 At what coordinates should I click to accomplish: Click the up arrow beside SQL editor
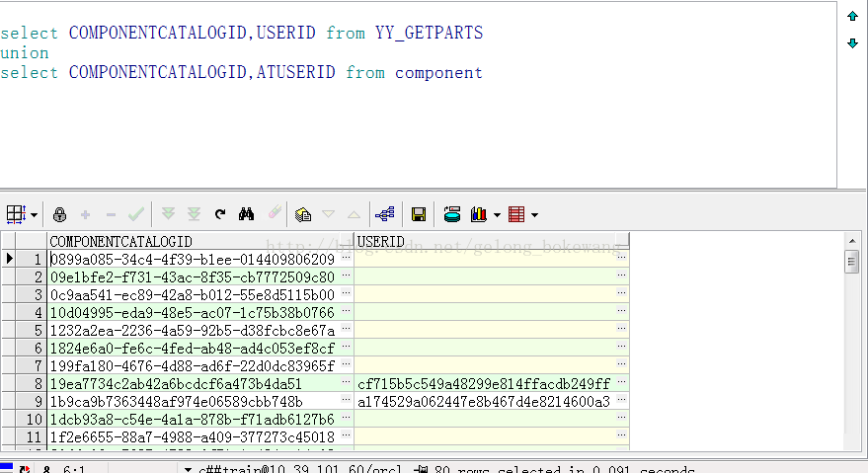pyautogui.click(x=852, y=16)
